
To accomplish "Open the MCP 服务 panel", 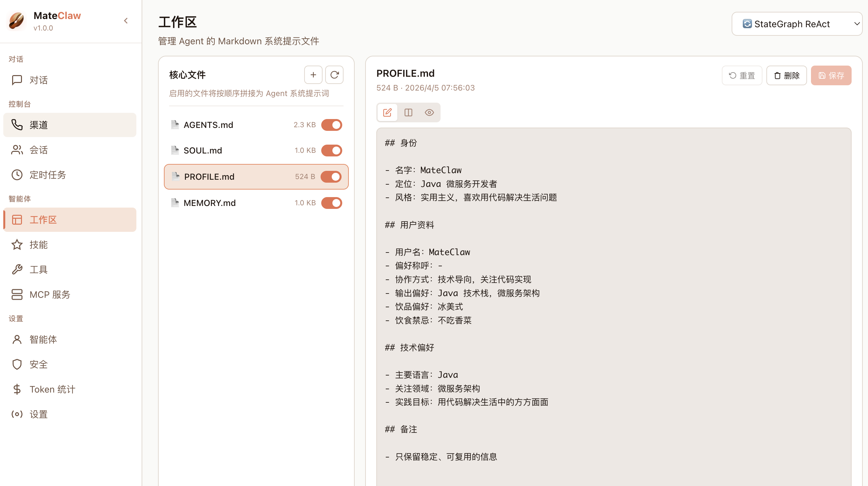I will coord(49,294).
